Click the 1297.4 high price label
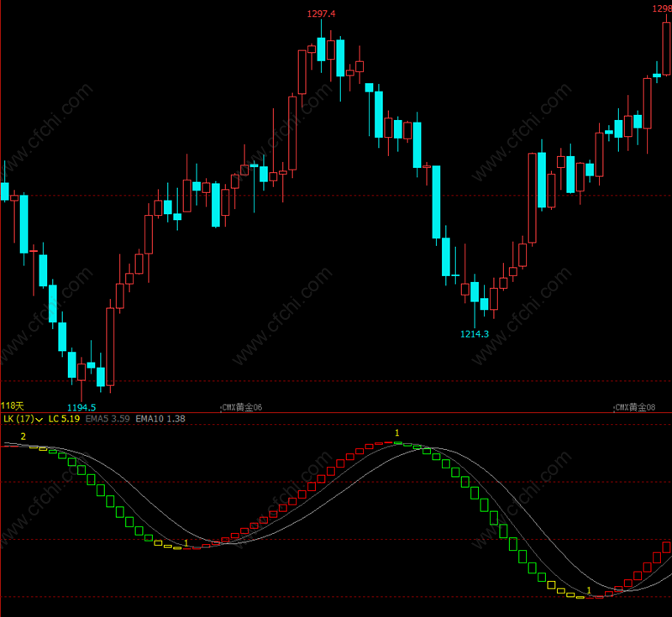The image size is (672, 617). click(321, 13)
